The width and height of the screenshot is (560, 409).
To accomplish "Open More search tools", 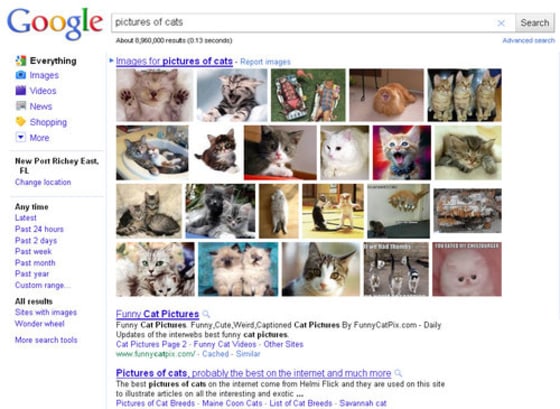I will coord(46,340).
